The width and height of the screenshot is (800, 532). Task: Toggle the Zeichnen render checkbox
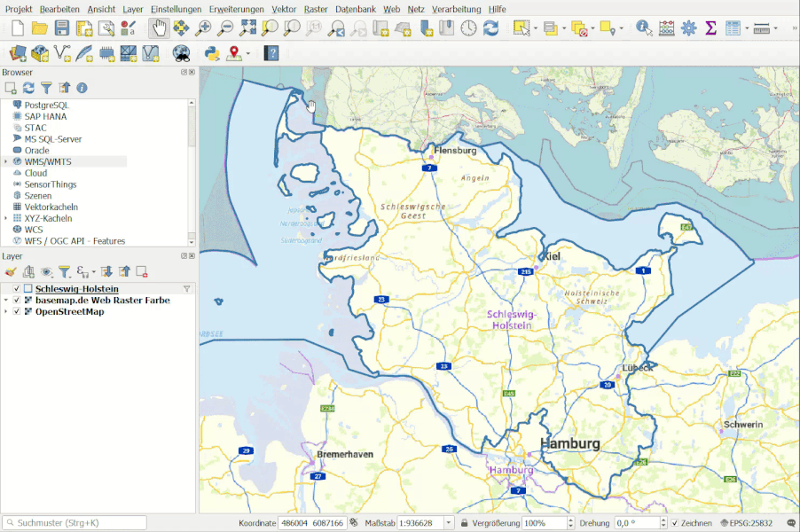(675, 523)
